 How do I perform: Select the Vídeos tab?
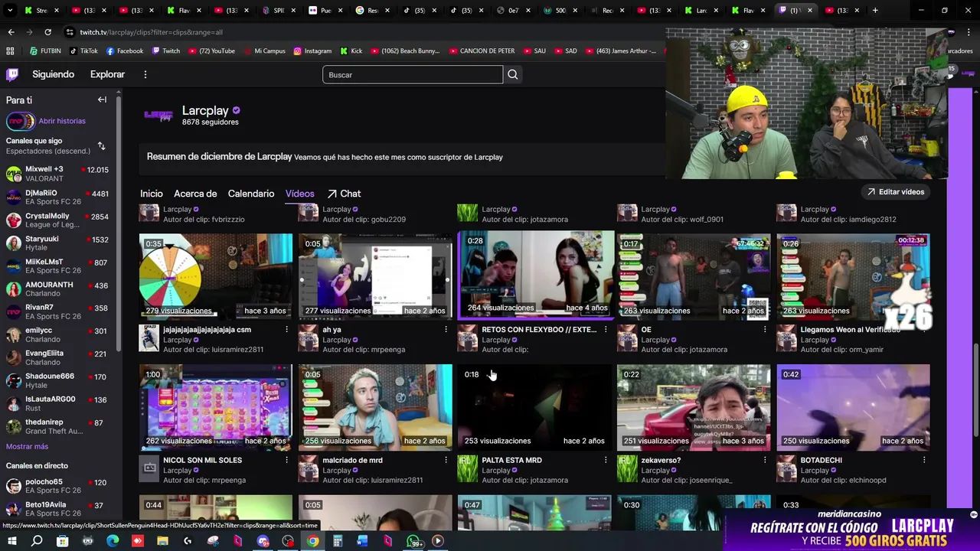pos(299,194)
